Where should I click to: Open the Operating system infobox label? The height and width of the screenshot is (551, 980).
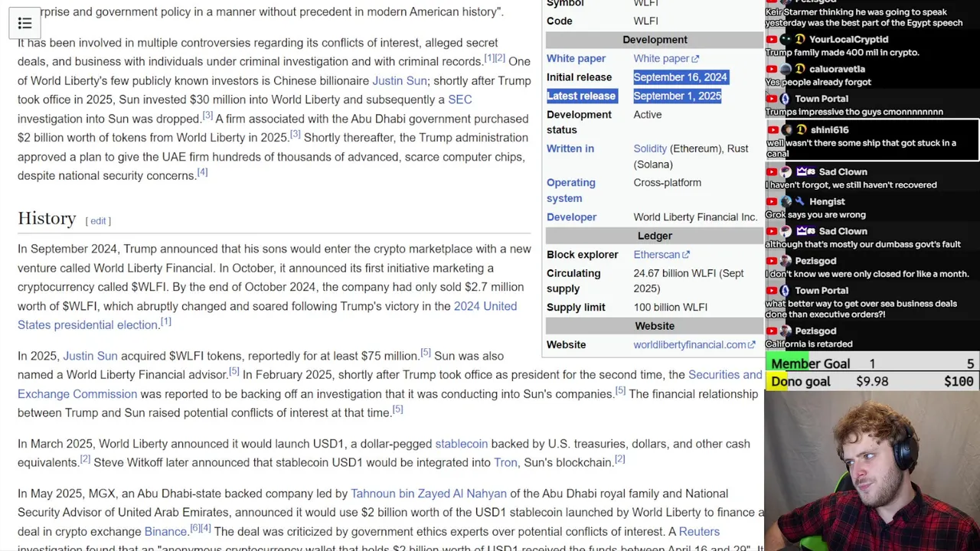click(570, 191)
